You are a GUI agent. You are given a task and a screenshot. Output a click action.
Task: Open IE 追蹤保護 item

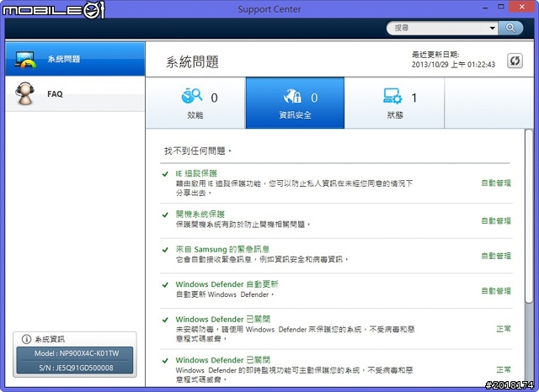coord(196,173)
